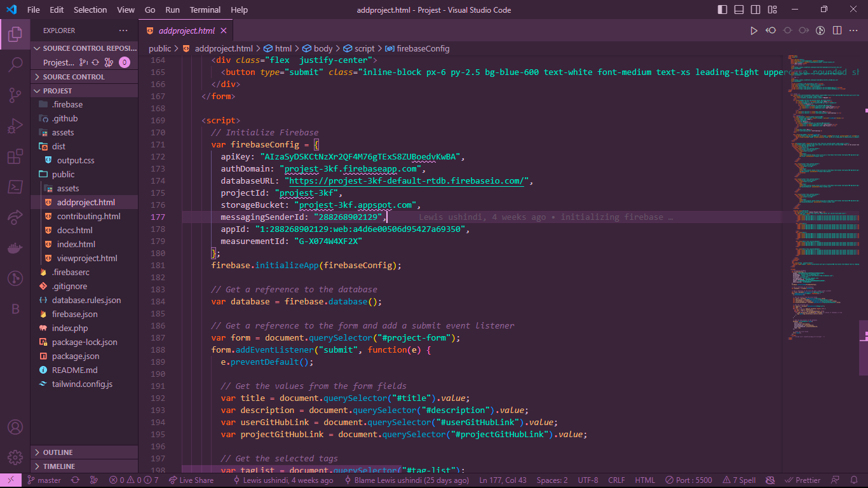Open the Extensions panel icon

pyautogui.click(x=15, y=156)
